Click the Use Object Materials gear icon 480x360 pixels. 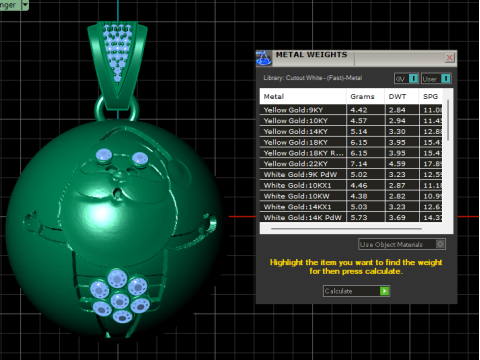(x=440, y=244)
